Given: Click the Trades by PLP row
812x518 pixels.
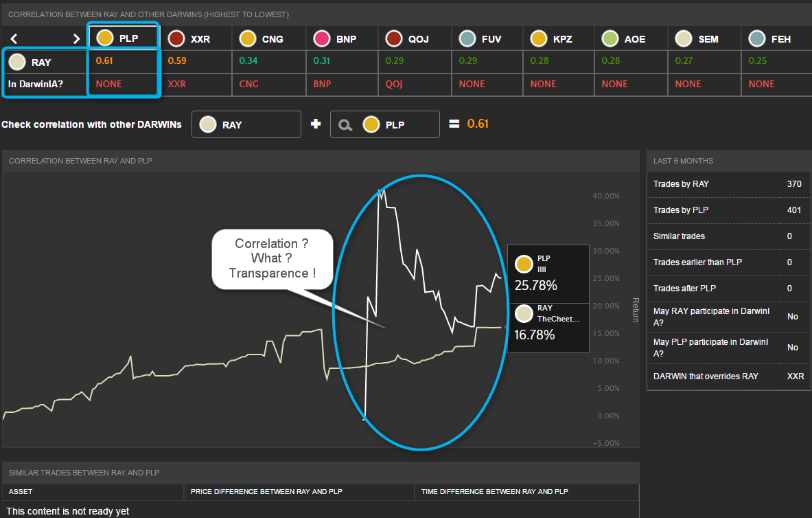Looking at the screenshot, I should (x=729, y=210).
